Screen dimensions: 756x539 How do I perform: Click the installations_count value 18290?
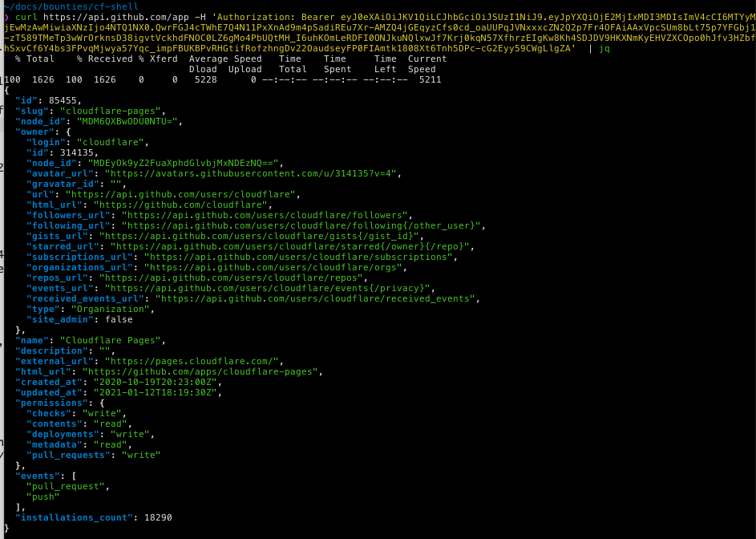(158, 518)
